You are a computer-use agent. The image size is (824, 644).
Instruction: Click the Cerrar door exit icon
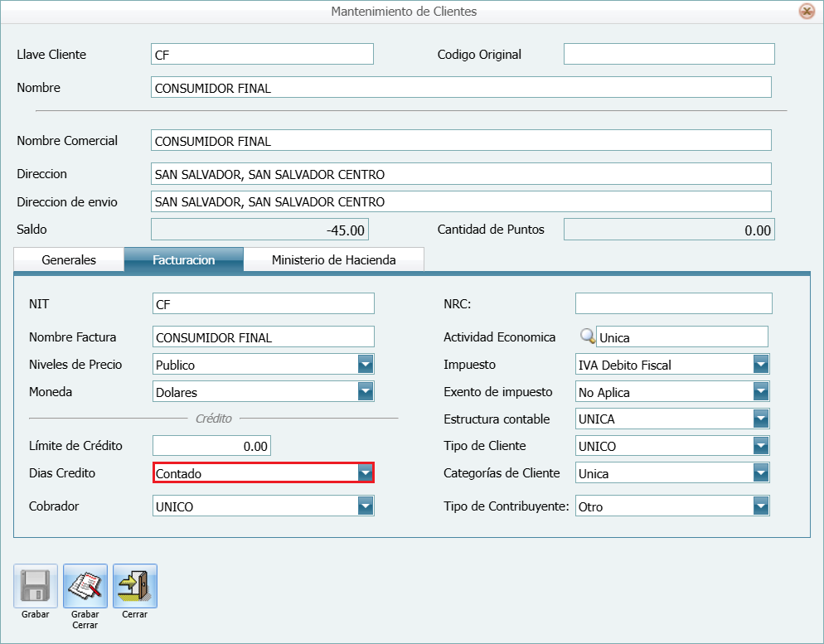(x=134, y=585)
